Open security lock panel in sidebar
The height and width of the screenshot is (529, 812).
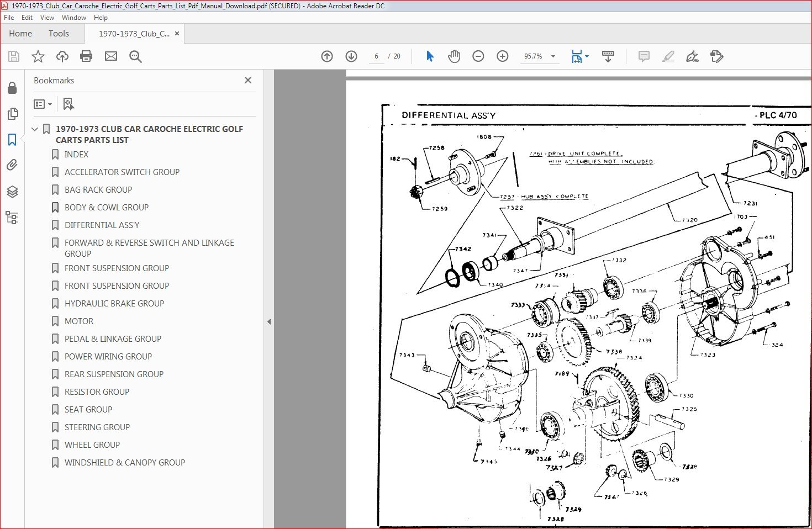click(12, 88)
